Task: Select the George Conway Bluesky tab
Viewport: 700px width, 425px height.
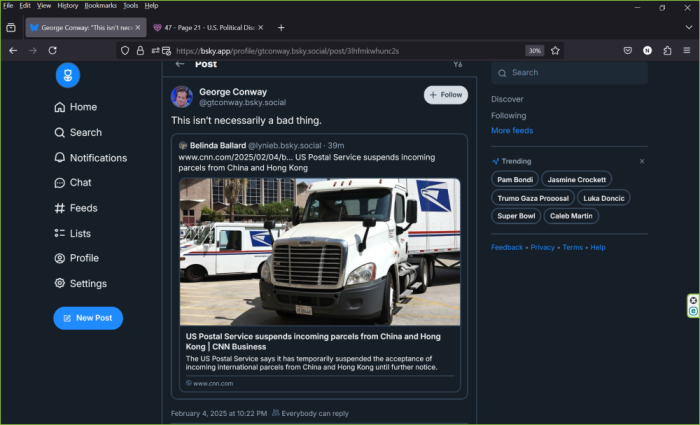Action: click(86, 28)
